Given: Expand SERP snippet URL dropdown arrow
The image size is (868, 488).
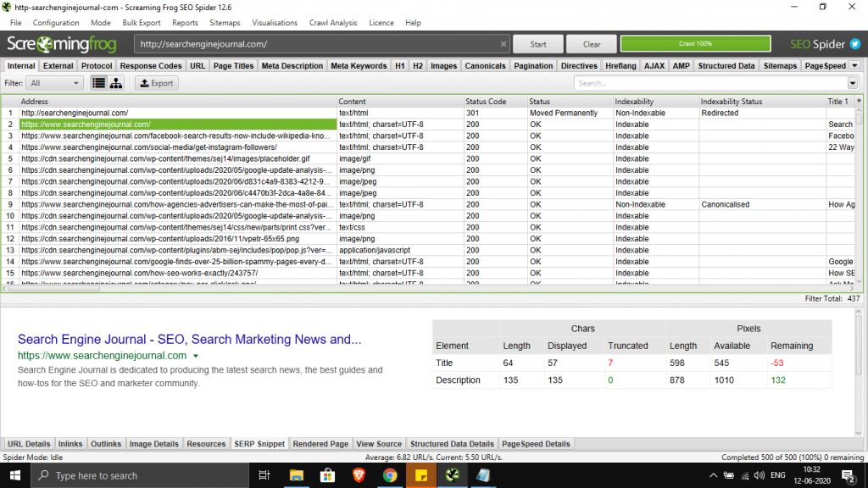Looking at the screenshot, I should click(196, 356).
